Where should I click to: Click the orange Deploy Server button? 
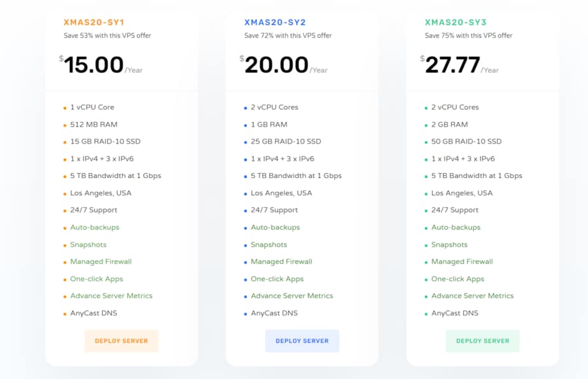pos(122,341)
